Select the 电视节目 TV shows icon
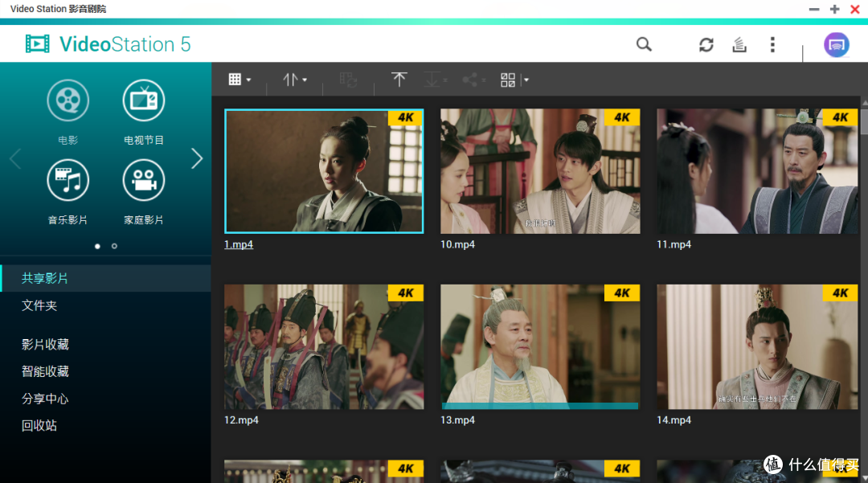 pos(143,100)
